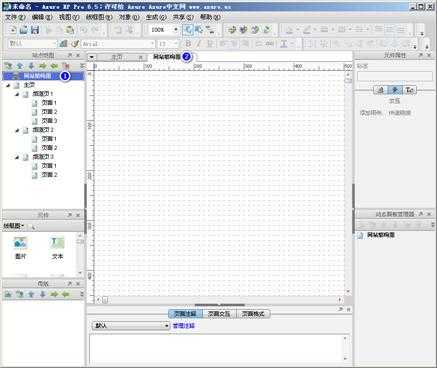437x368 pixels.
Task: Open the 线框图 widget library dropdown
Action: pos(13,226)
